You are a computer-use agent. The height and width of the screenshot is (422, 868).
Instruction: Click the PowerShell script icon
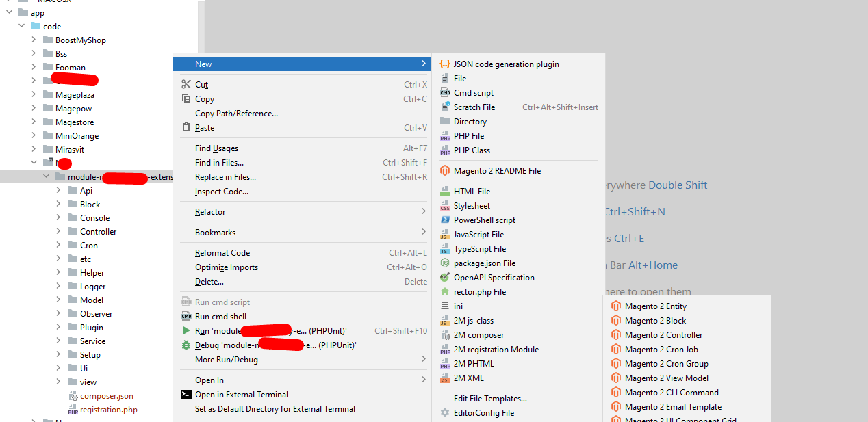pos(445,220)
